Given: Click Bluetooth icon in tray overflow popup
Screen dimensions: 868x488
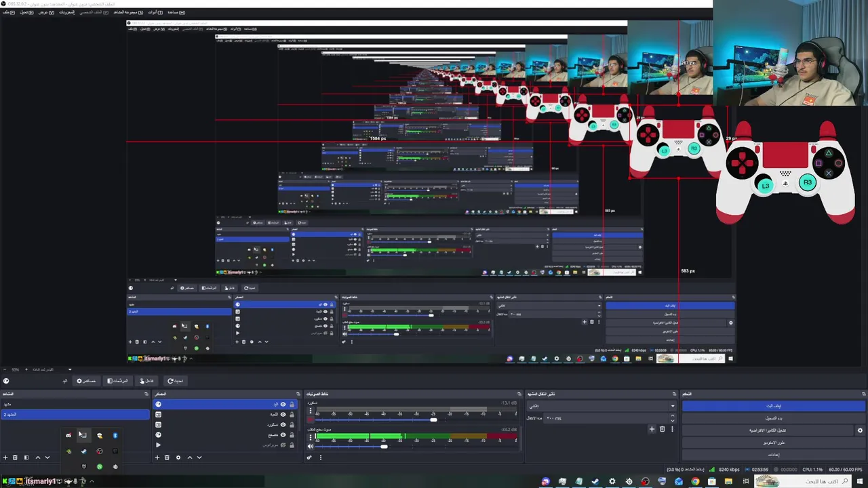Looking at the screenshot, I should (x=115, y=435).
